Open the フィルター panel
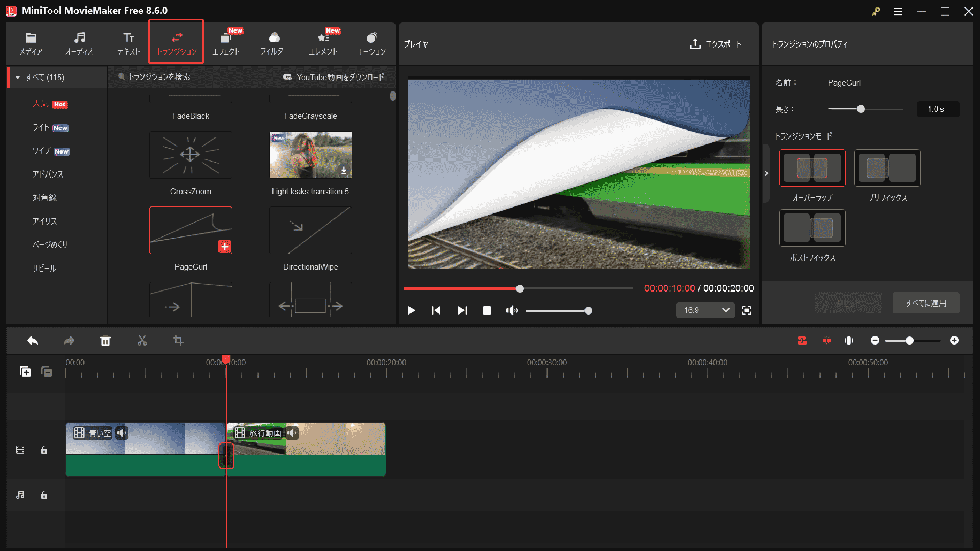The image size is (980, 551). click(x=275, y=43)
